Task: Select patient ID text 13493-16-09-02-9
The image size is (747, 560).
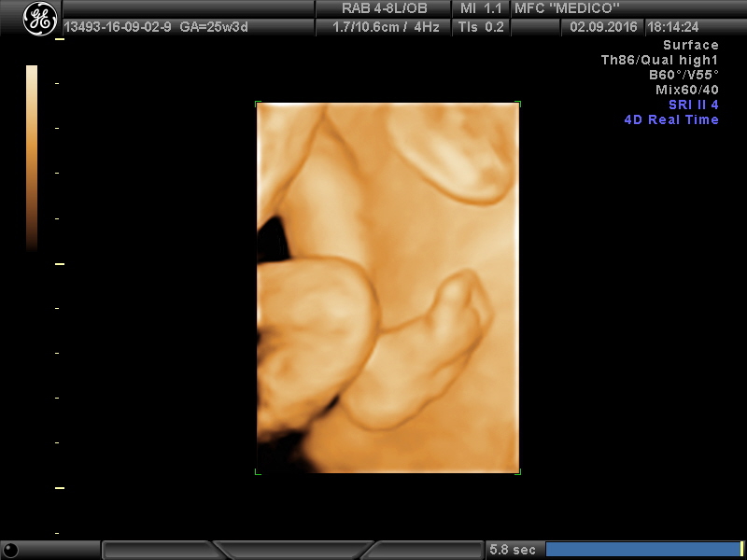Action: click(x=118, y=27)
